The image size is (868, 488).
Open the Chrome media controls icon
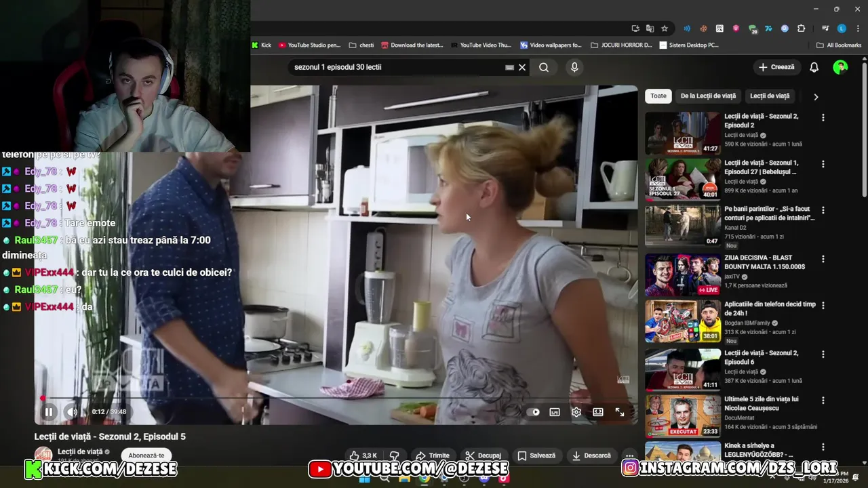click(825, 28)
